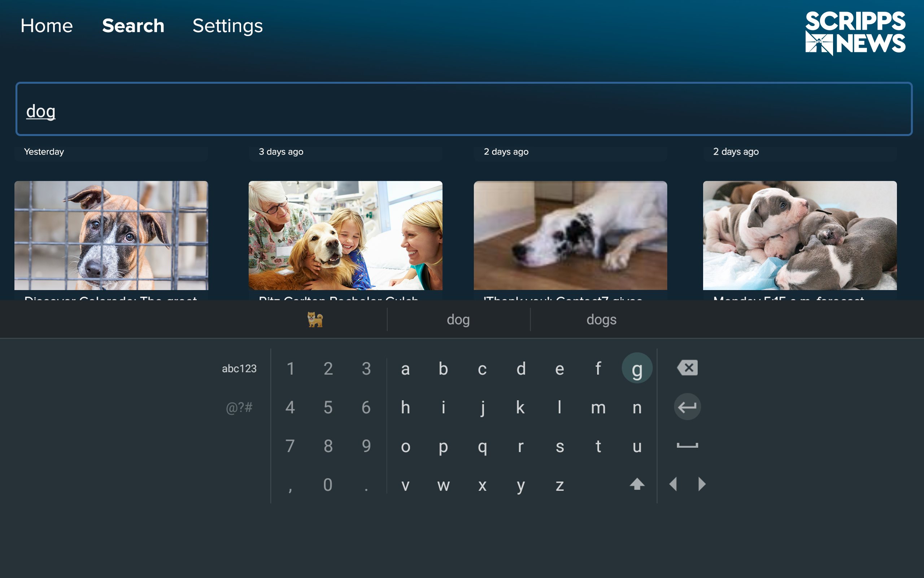Tap the number 5 key

click(x=328, y=407)
